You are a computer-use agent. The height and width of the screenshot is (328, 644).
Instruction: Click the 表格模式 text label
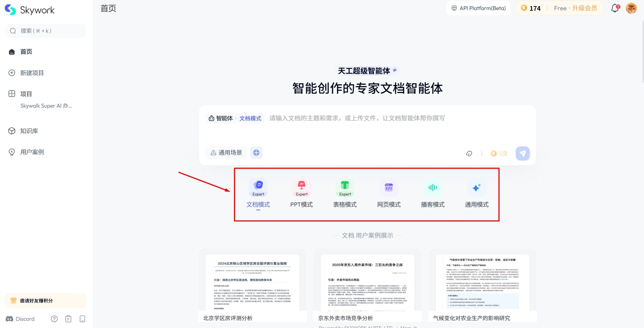point(345,205)
